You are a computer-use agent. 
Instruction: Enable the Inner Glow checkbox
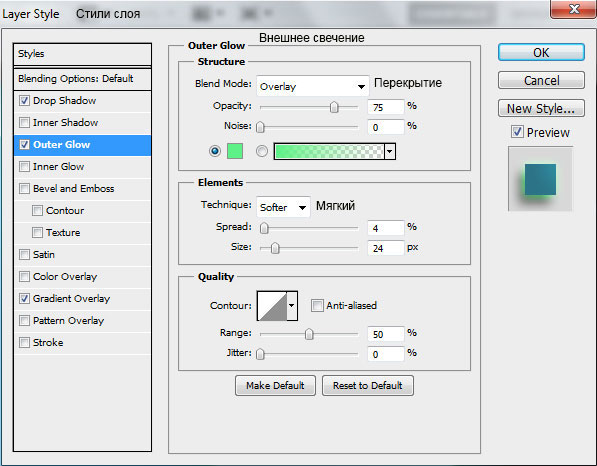point(24,167)
